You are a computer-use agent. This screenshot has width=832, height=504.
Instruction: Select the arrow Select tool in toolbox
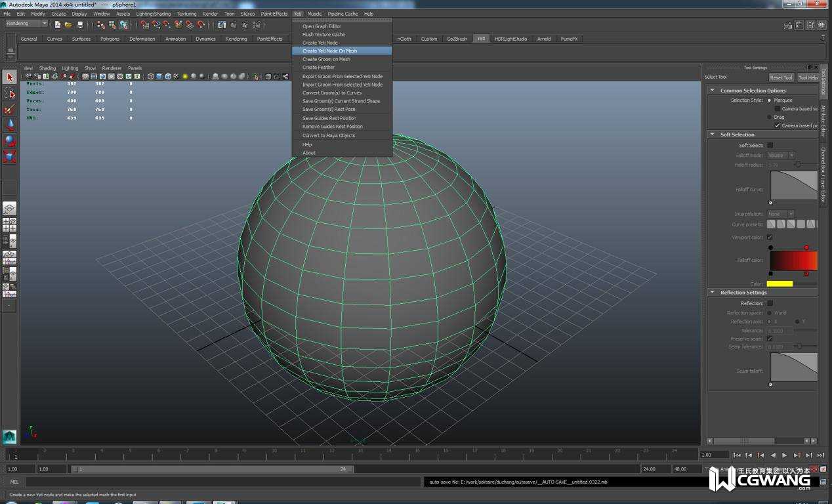click(9, 77)
